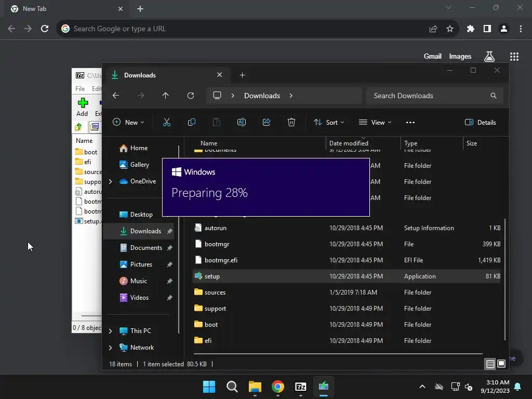Open the View dropdown
This screenshot has height=399, width=532.
375,123
